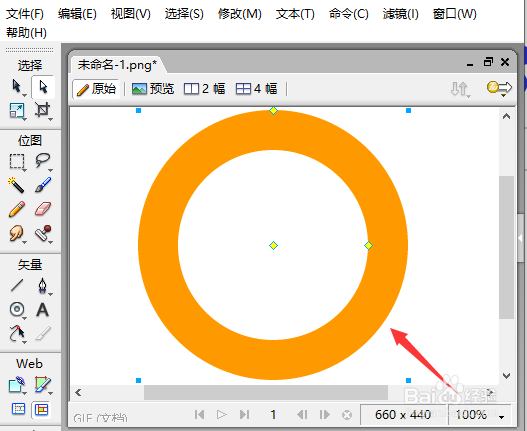Expand the collapsed right panel arrow
Image resolution: width=527 pixels, height=431 pixels.
tap(520, 238)
